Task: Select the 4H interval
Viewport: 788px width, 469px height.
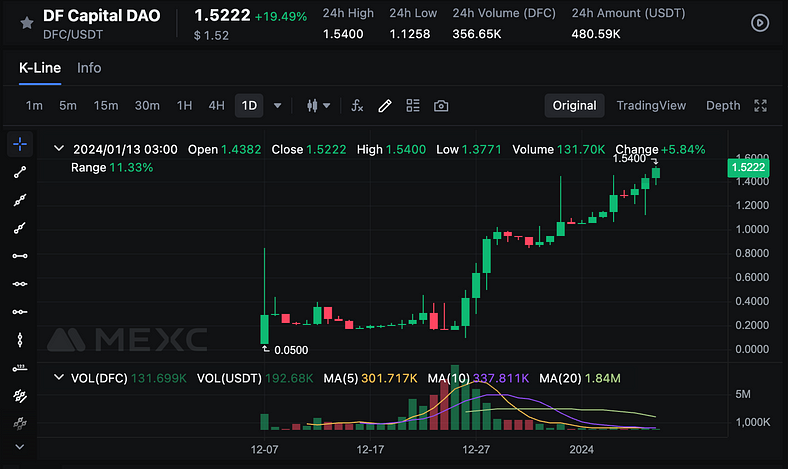Action: coord(217,106)
